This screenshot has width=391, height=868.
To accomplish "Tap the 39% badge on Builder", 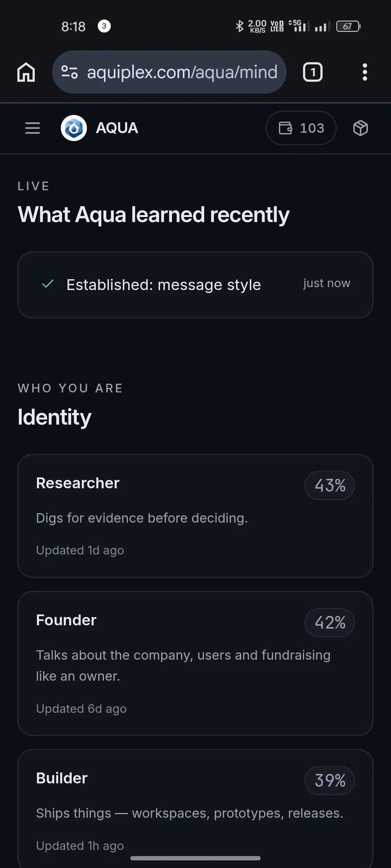I will pyautogui.click(x=330, y=780).
